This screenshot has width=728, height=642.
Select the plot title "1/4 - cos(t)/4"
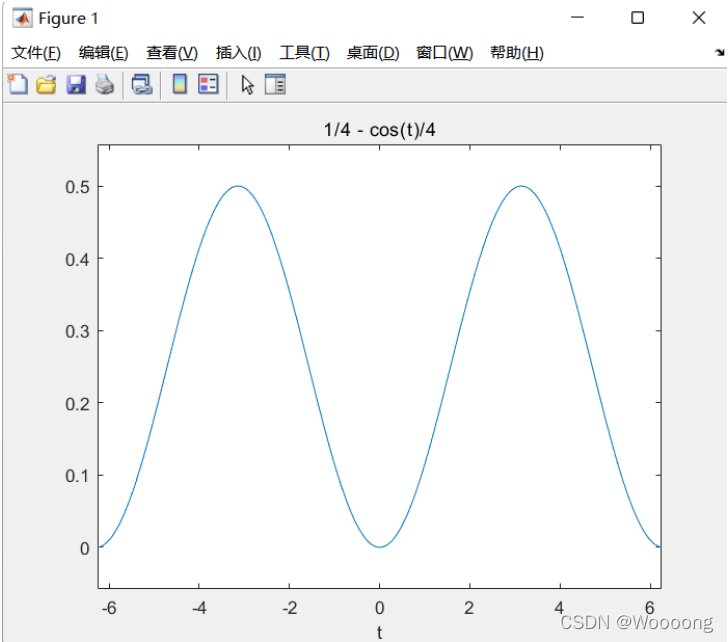click(379, 130)
